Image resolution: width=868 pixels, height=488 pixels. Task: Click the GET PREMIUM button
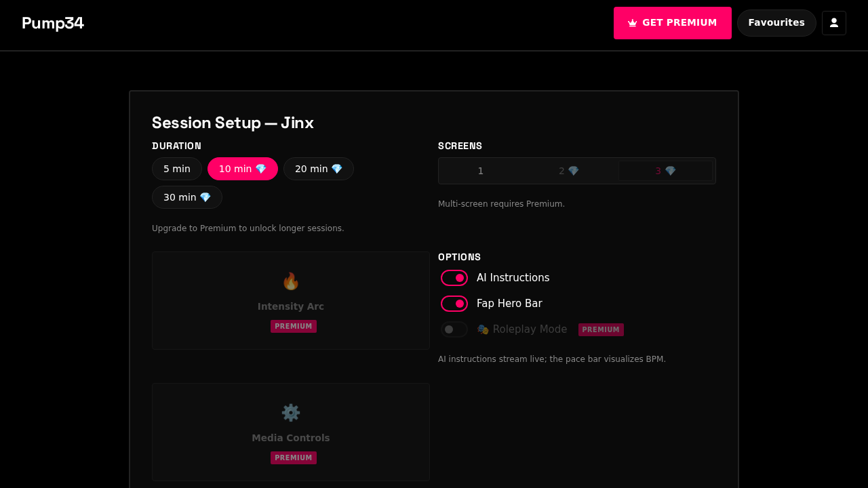point(673,23)
